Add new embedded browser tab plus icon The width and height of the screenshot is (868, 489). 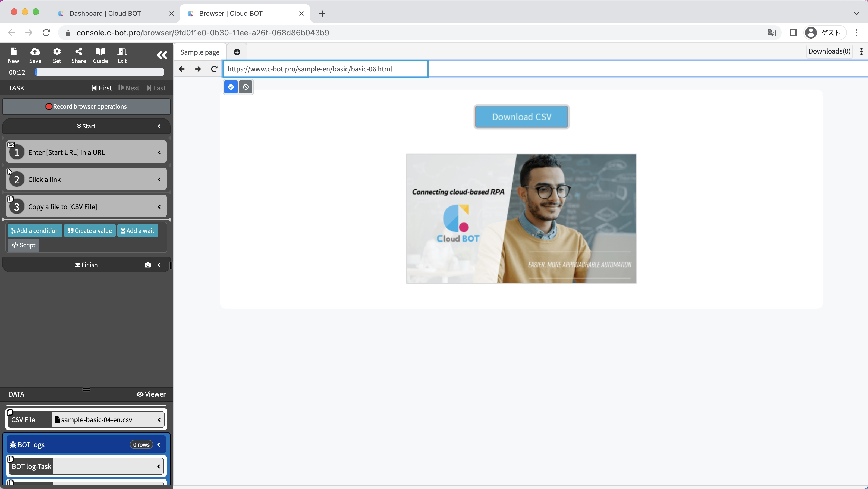click(x=237, y=52)
